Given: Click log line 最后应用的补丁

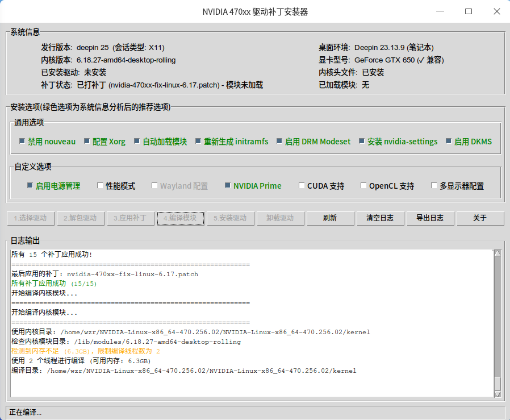Looking at the screenshot, I should [x=104, y=274].
